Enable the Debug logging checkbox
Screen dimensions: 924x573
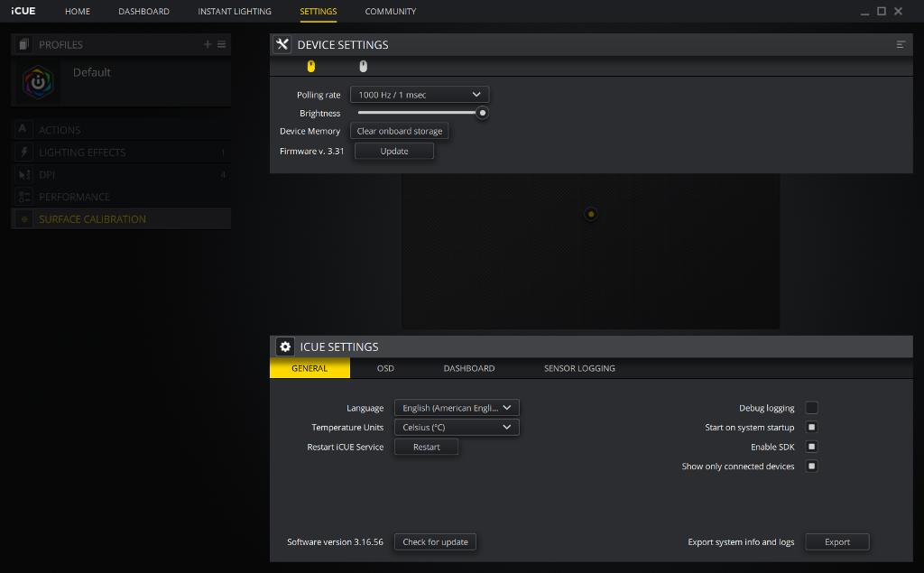[x=811, y=408]
